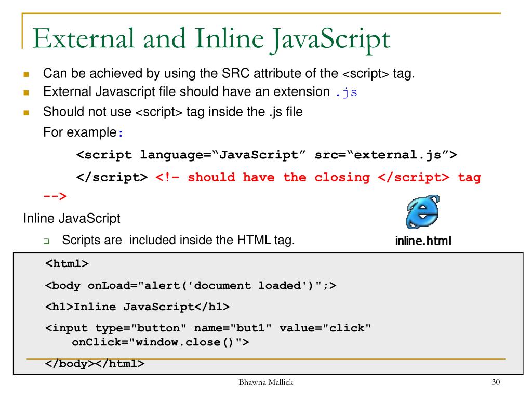Click the <h1>Inline JavaScript</h1> code line
532x399 pixels.
click(x=137, y=307)
